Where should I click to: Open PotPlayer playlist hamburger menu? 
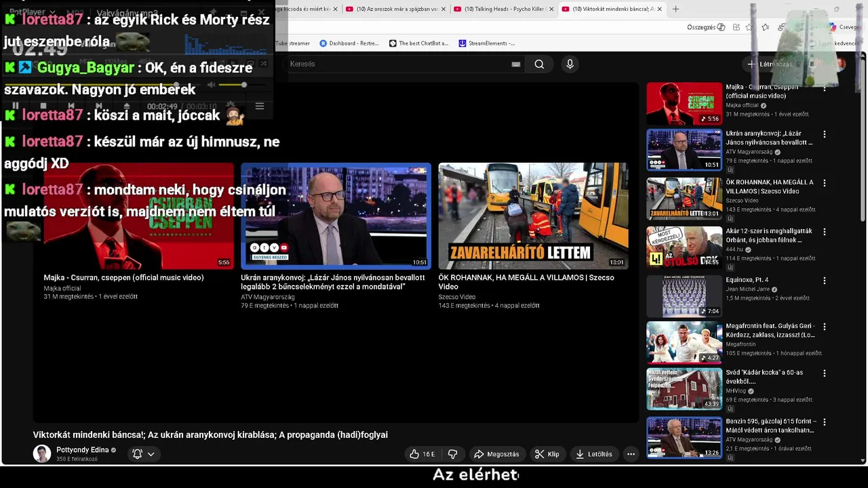pyautogui.click(x=259, y=106)
